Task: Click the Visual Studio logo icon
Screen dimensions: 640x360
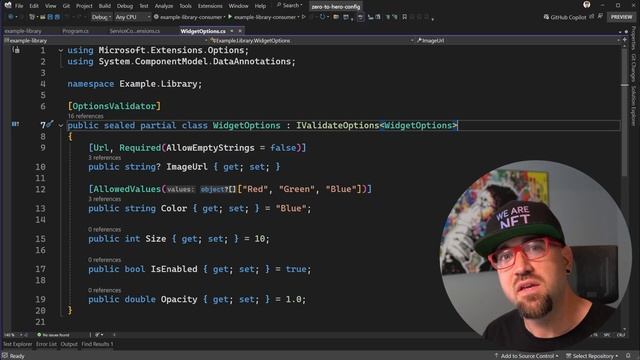Action: (x=7, y=5)
